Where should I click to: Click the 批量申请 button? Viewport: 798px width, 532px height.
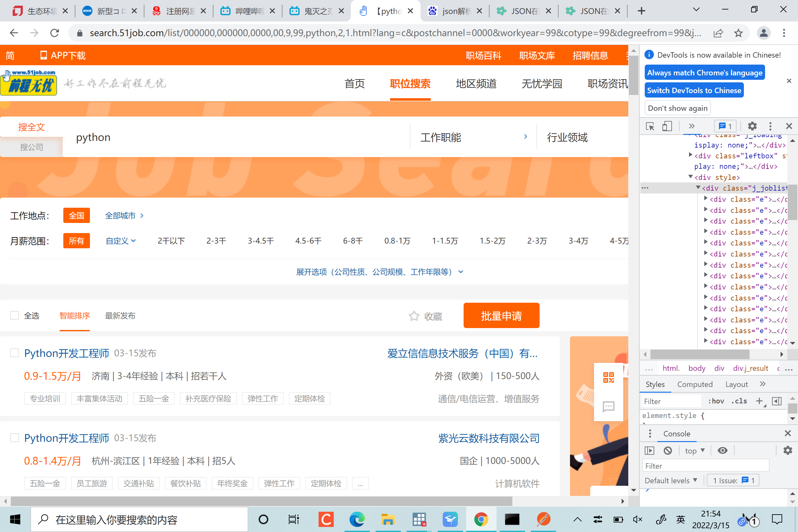pos(501,315)
